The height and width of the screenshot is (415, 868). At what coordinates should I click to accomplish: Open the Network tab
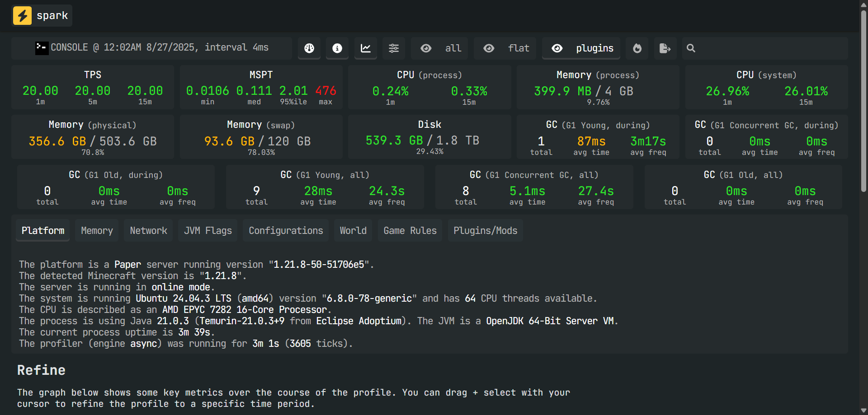point(148,231)
